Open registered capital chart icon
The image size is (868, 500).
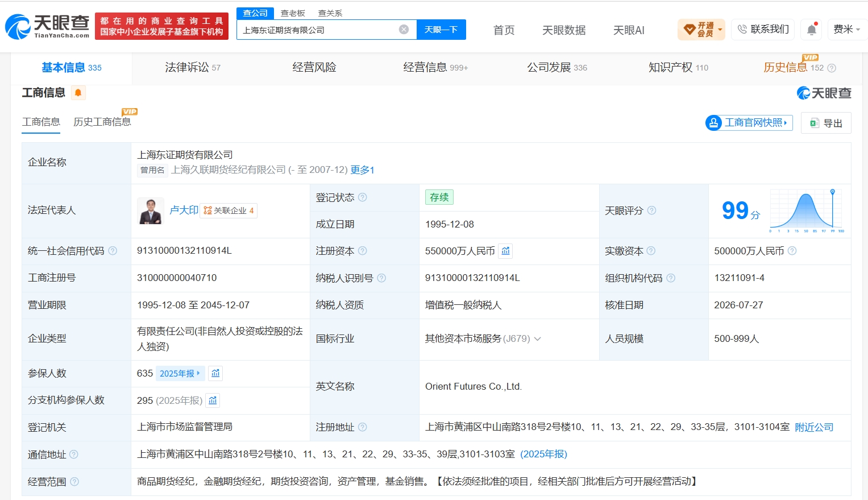pyautogui.click(x=505, y=251)
